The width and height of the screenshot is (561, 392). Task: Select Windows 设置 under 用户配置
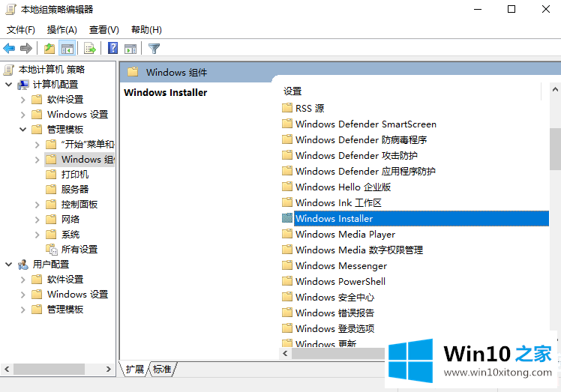[x=77, y=295]
